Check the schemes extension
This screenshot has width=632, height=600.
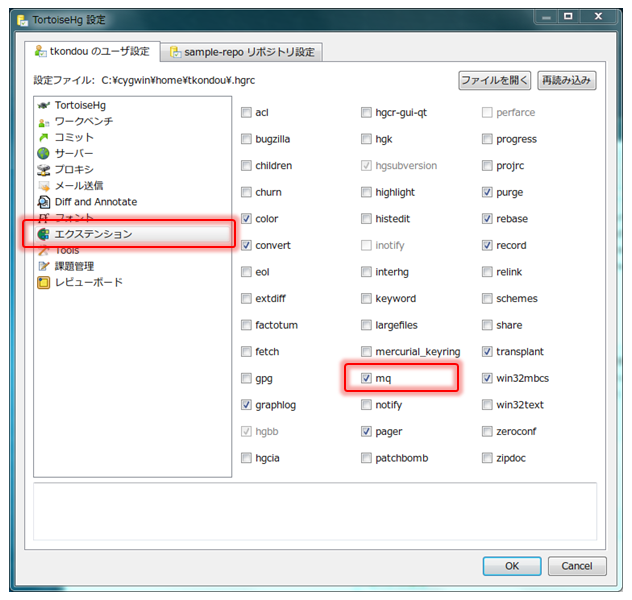pos(487,299)
